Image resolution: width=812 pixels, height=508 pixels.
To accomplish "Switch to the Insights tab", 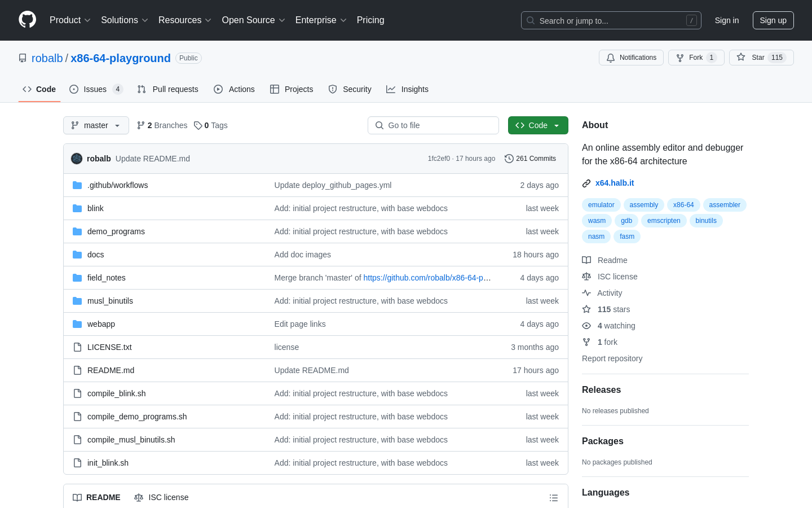I will tap(407, 89).
